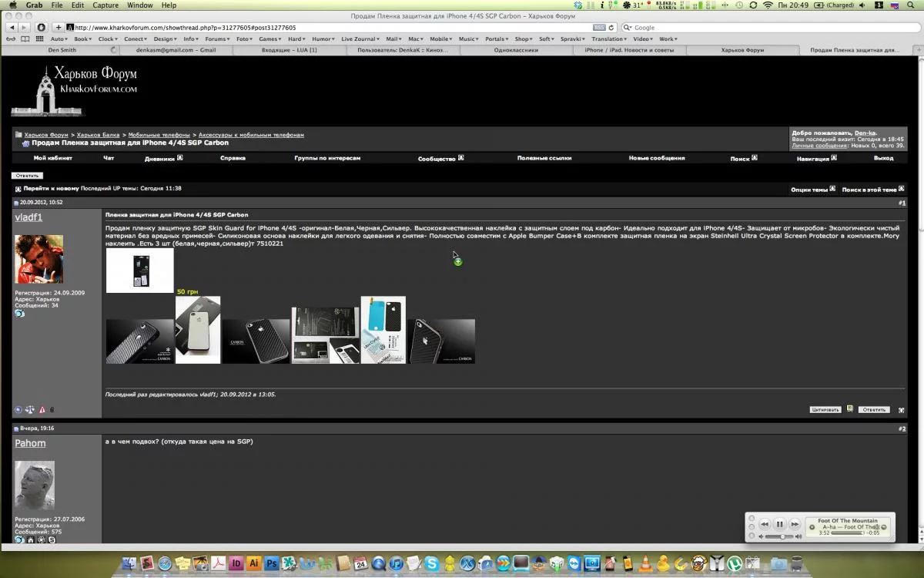Open the Pahom user profile link
This screenshot has width=924, height=578.
click(30, 443)
